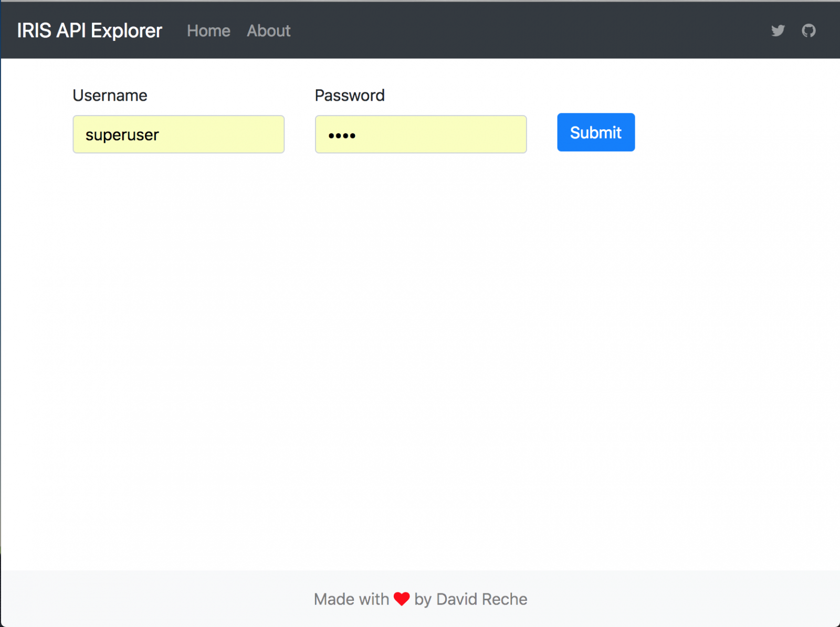Viewport: 840px width, 627px height.
Task: Click the David Reche footer text
Action: (481, 599)
